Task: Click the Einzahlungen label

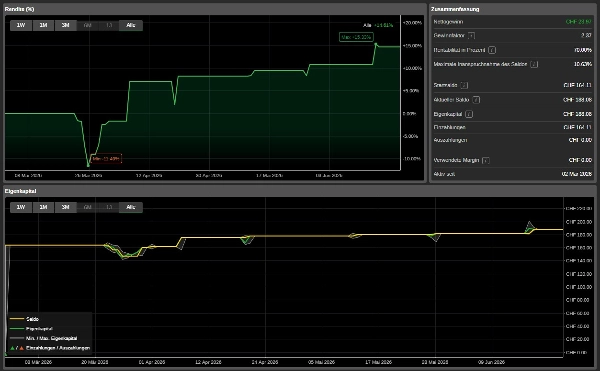Action: (x=450, y=127)
